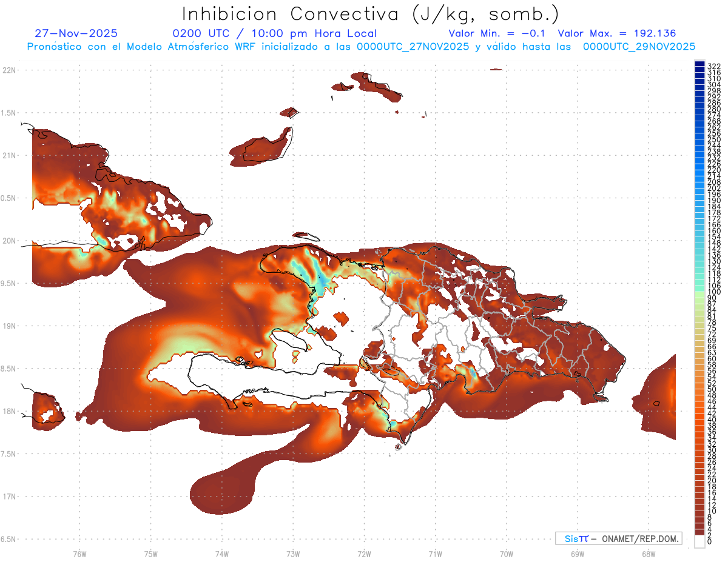The image size is (728, 562).
Task: Click the "17N" latitude label
Action: click(x=9, y=497)
